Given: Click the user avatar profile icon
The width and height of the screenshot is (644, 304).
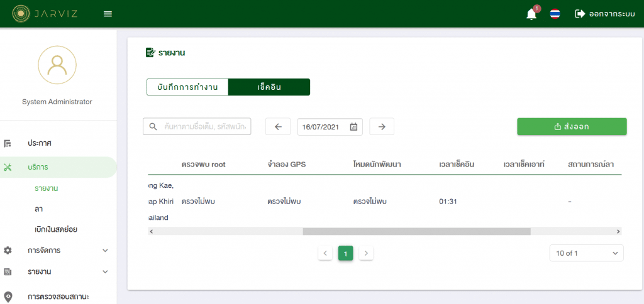Looking at the screenshot, I should [57, 65].
